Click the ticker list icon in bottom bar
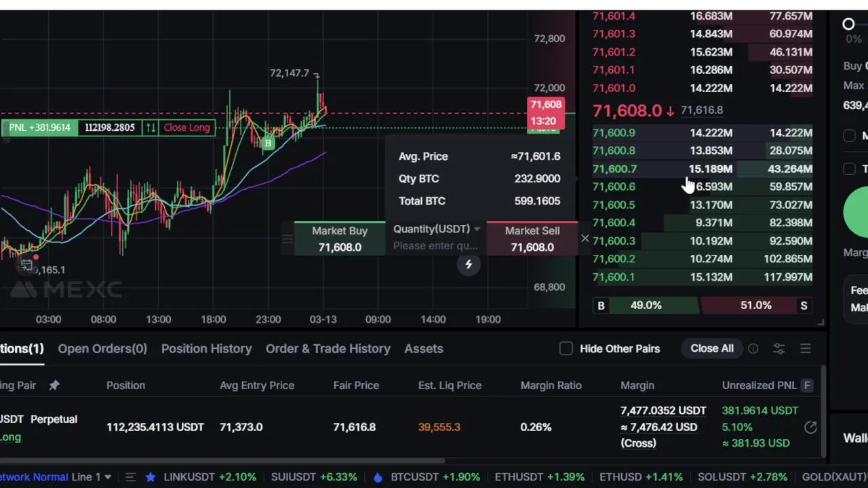 point(131,477)
